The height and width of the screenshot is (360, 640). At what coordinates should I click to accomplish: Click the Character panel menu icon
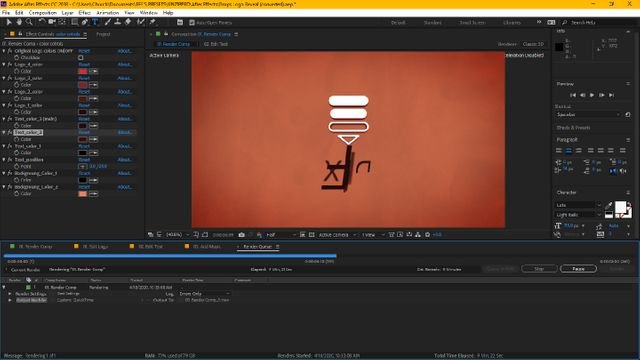628,192
